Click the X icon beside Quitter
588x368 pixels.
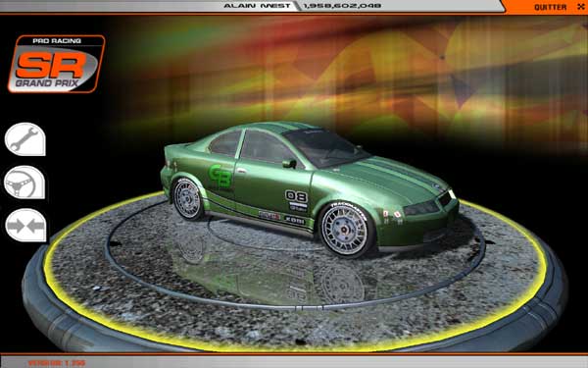click(581, 7)
